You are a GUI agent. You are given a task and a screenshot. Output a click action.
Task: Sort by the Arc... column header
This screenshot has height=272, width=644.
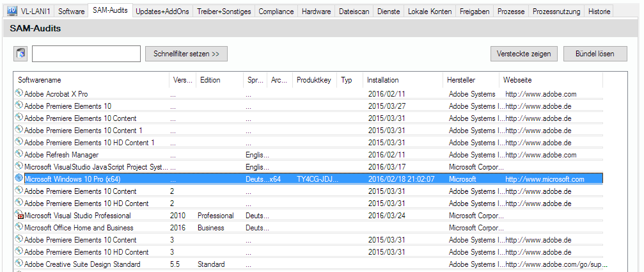click(x=279, y=80)
